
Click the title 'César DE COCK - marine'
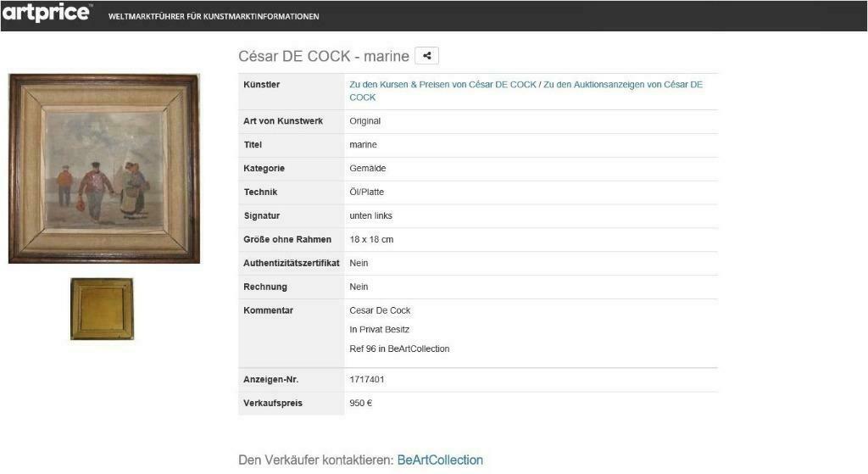pyautogui.click(x=324, y=57)
